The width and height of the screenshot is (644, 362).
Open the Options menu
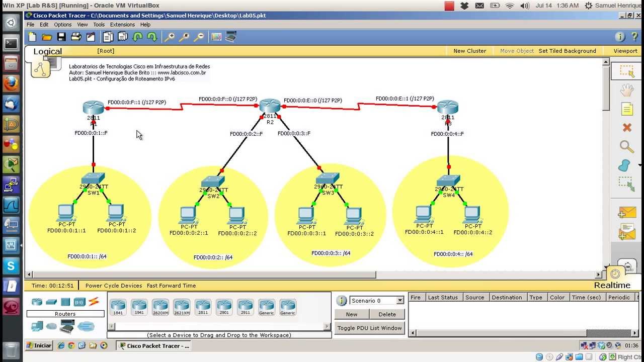point(63,24)
